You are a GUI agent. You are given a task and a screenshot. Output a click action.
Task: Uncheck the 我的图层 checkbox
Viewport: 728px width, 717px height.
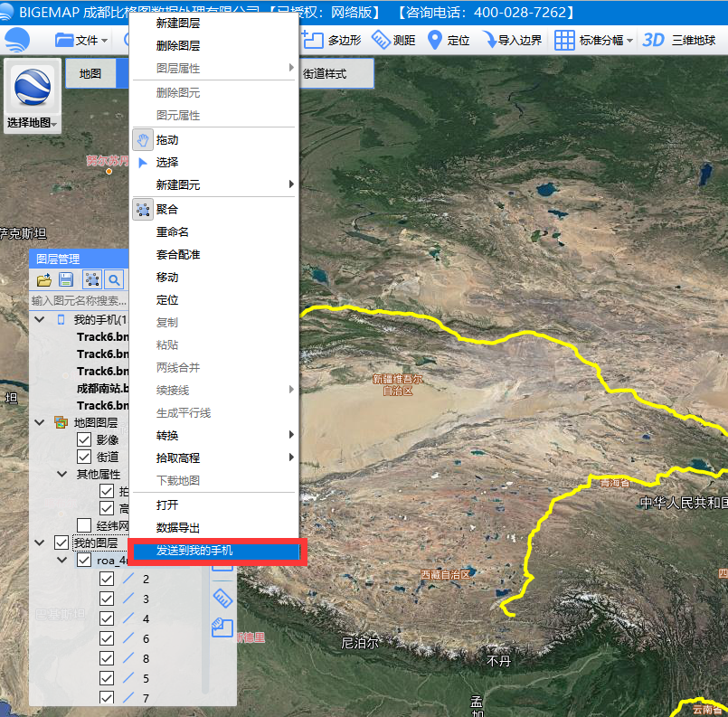[61, 542]
